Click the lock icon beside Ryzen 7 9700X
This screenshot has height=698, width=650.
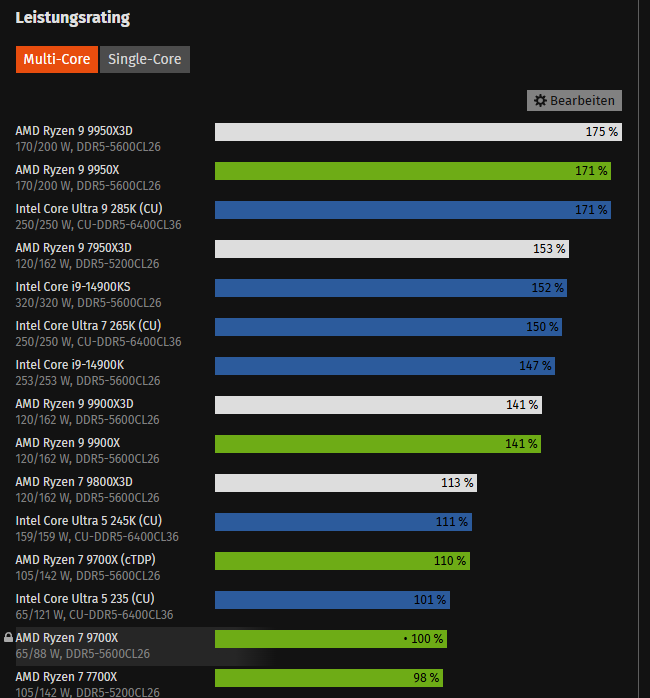coord(8,637)
